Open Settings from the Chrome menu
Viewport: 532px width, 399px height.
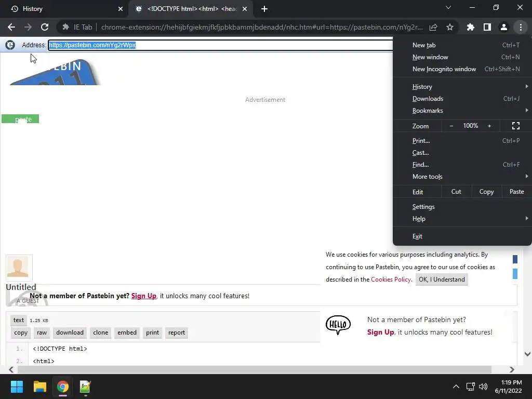(x=462, y=207)
